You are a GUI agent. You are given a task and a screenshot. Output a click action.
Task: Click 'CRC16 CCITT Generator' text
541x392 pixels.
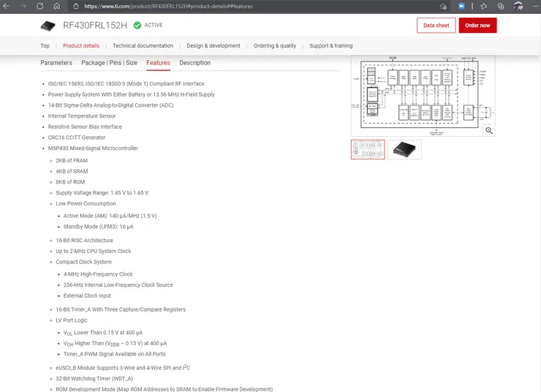pyautogui.click(x=77, y=137)
